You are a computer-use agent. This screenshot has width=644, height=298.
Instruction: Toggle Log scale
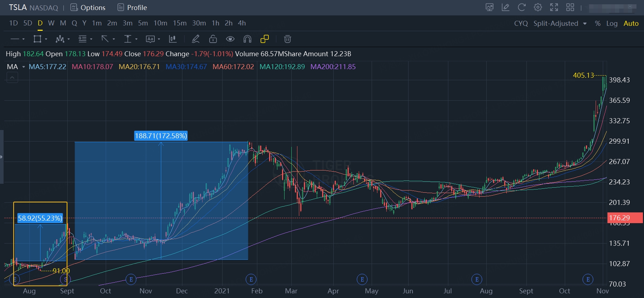click(612, 23)
